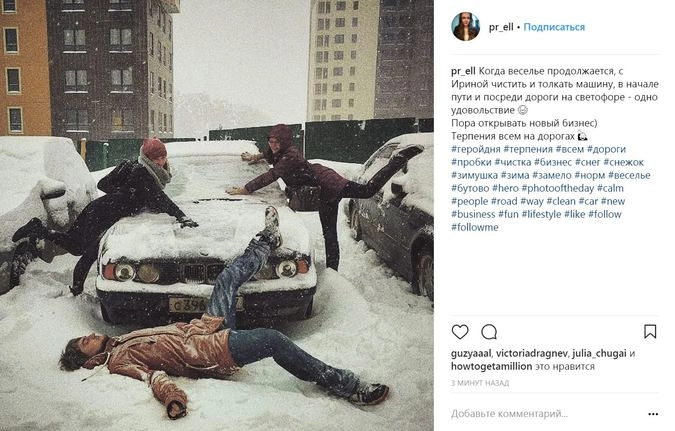View guzyaaal profile from likes list
Viewport: 675px width, 431px height.
471,354
